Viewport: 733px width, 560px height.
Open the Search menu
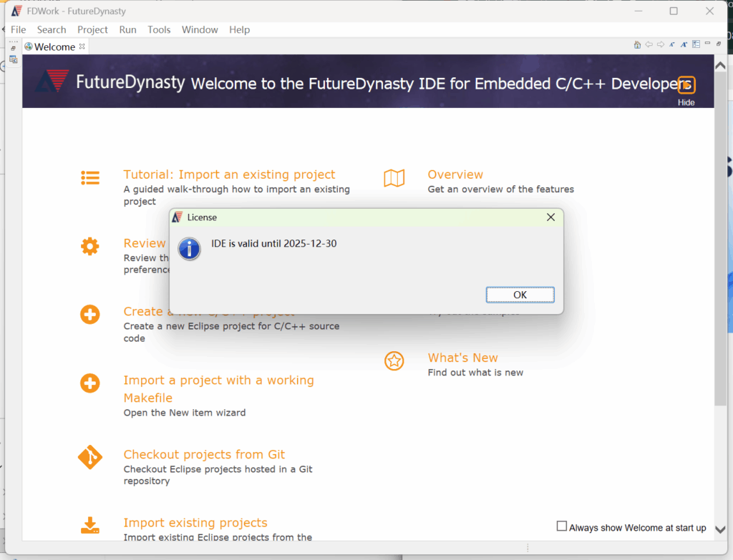pyautogui.click(x=52, y=29)
